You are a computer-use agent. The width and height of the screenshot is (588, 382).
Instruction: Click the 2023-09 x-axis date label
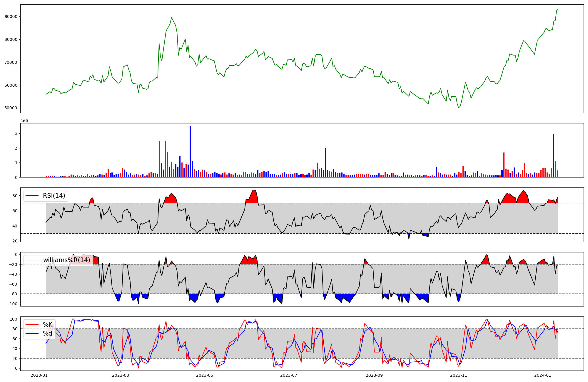[x=375, y=375]
